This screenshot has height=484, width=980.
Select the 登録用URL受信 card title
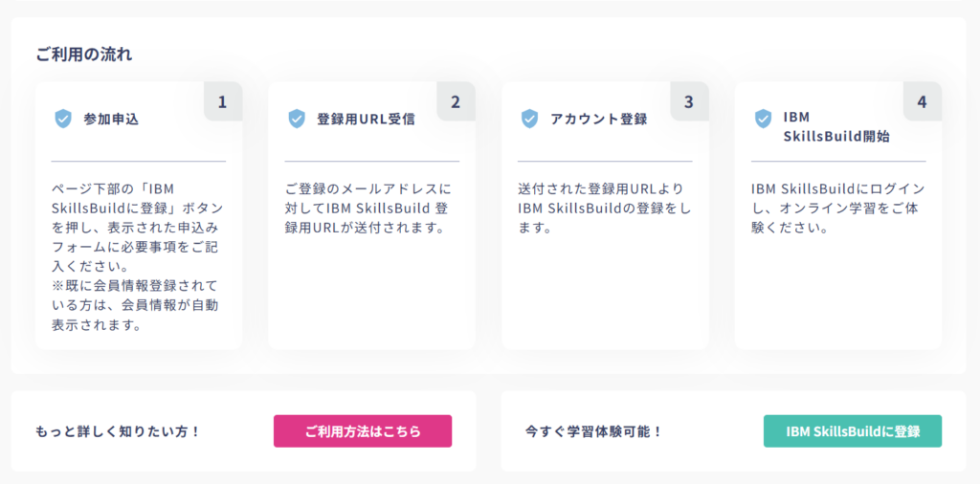tap(366, 120)
